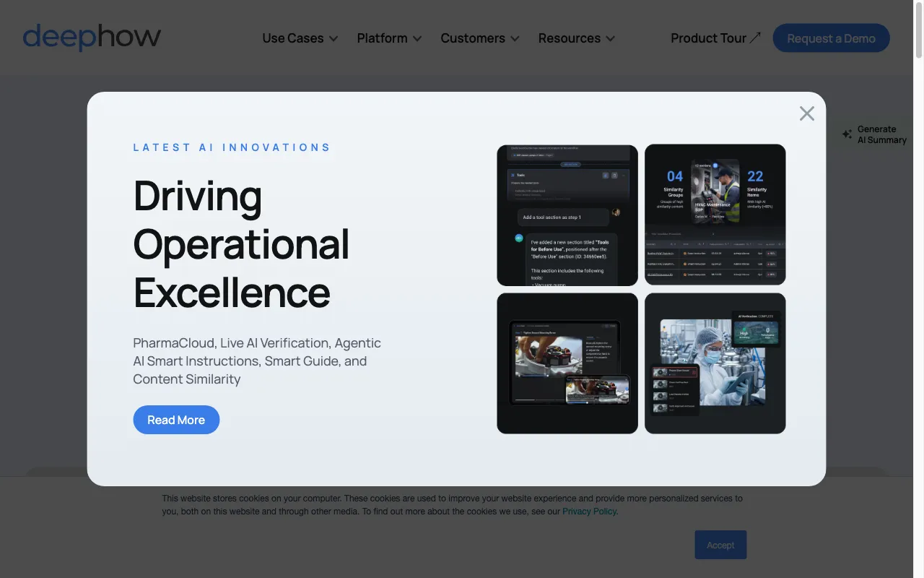Open the Smart Guide tablet video thumbnail
924x578 pixels.
pyautogui.click(x=567, y=363)
